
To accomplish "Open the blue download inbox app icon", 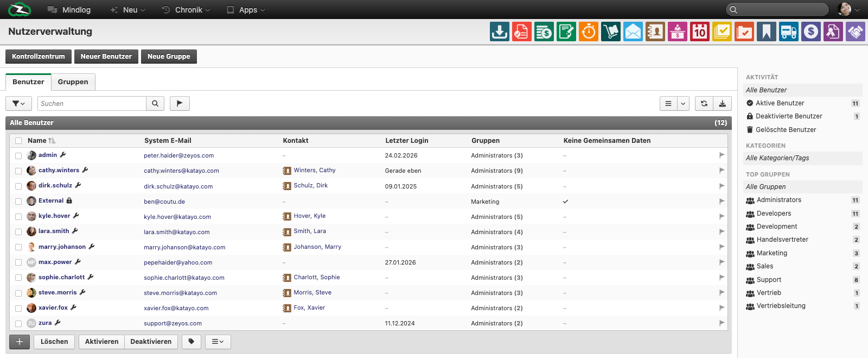I will click(x=499, y=32).
